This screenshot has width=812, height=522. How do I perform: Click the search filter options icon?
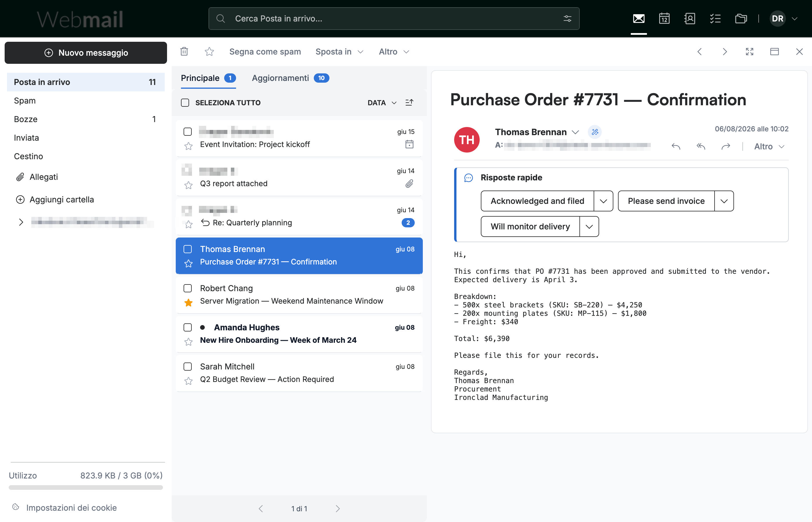click(x=567, y=19)
